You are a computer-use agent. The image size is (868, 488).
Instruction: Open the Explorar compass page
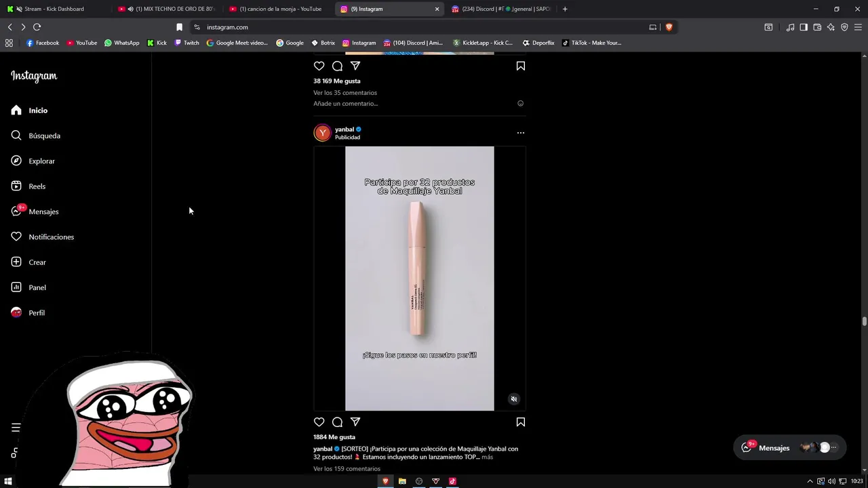tap(33, 161)
